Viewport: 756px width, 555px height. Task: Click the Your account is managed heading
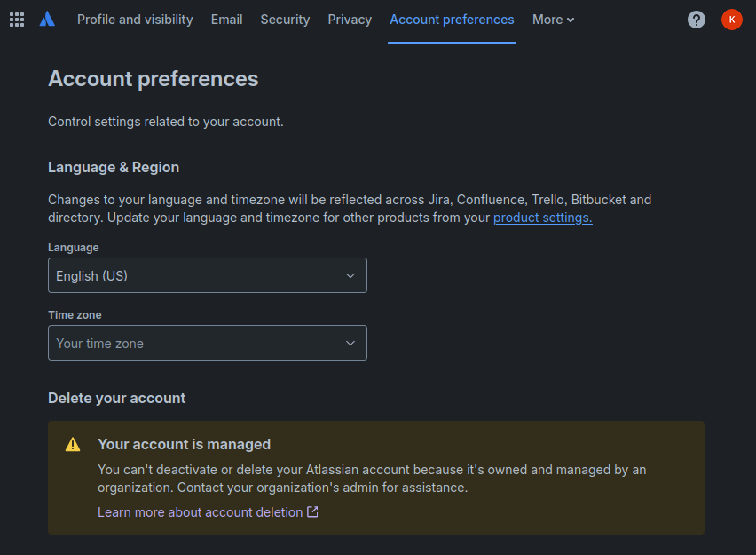[184, 444]
